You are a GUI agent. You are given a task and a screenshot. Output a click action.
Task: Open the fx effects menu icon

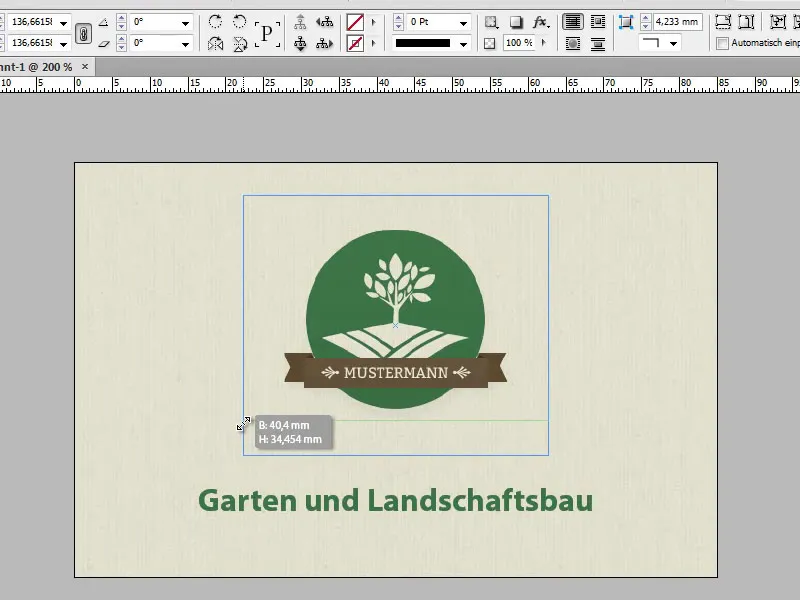(x=541, y=22)
